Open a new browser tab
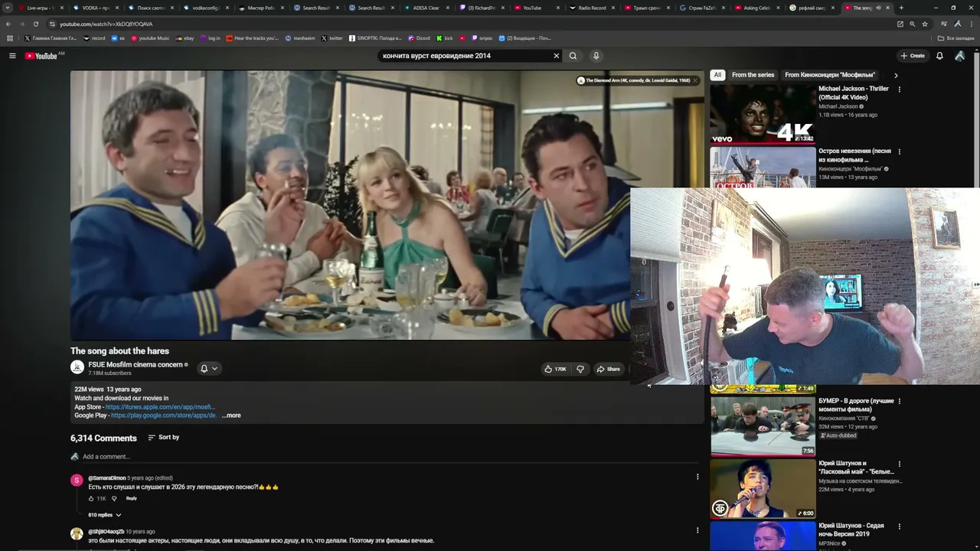 (x=901, y=8)
